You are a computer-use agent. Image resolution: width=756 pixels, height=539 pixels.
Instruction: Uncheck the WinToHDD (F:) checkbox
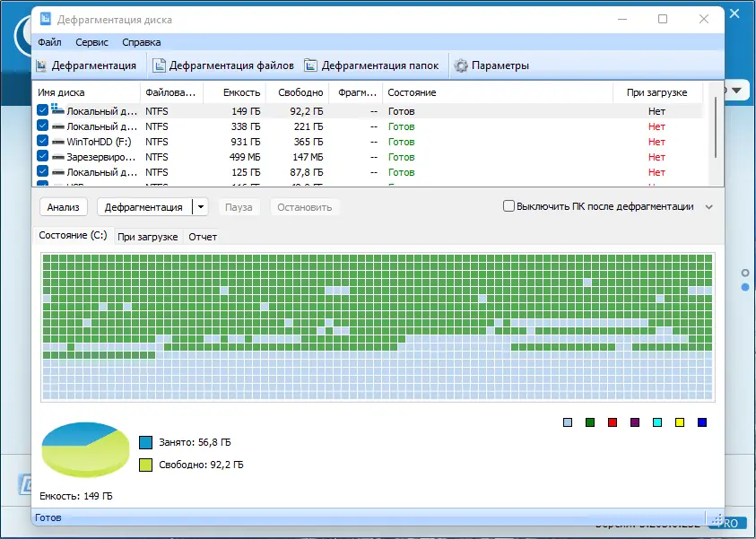pyautogui.click(x=42, y=142)
